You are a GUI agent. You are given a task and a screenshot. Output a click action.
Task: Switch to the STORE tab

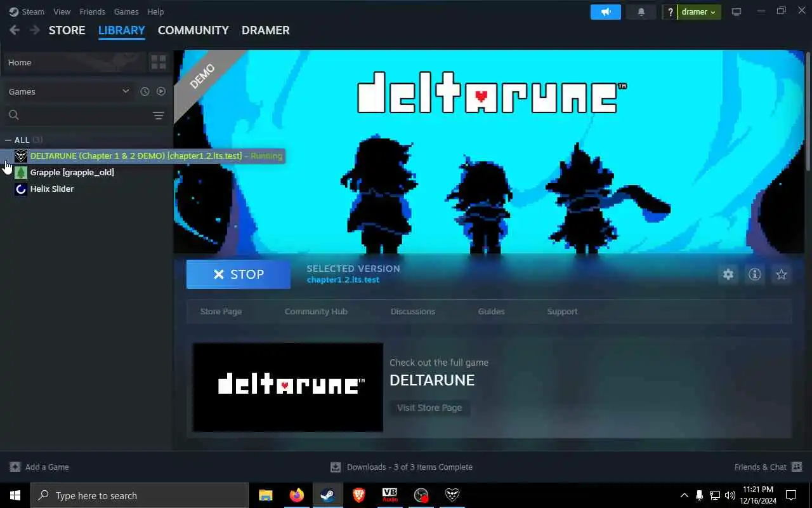[67, 30]
